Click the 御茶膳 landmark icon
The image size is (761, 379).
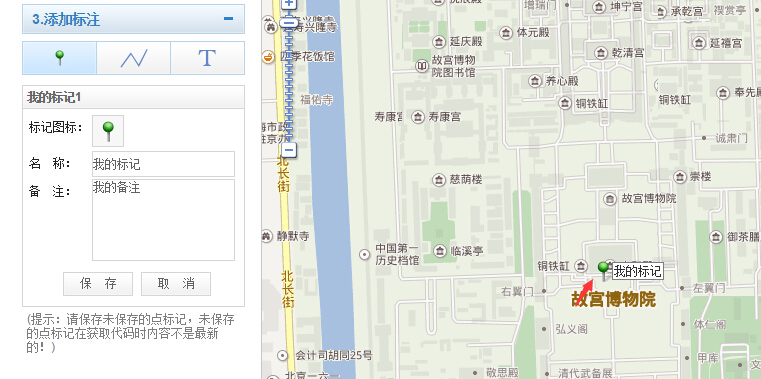coord(716,237)
